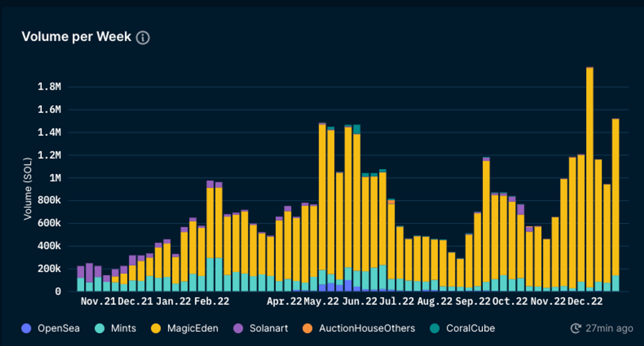
Task: Click the orange AuctionHouseOthers legend dot
Action: pyautogui.click(x=308, y=328)
